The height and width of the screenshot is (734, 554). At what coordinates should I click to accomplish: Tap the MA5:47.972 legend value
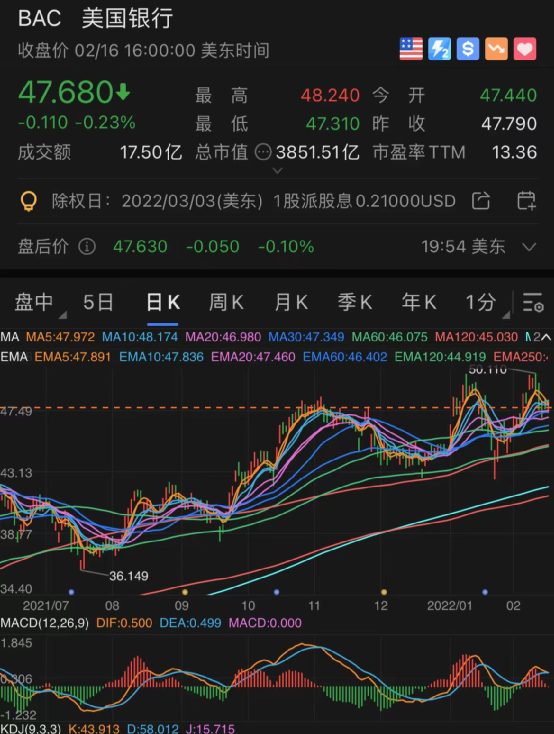tap(60, 337)
